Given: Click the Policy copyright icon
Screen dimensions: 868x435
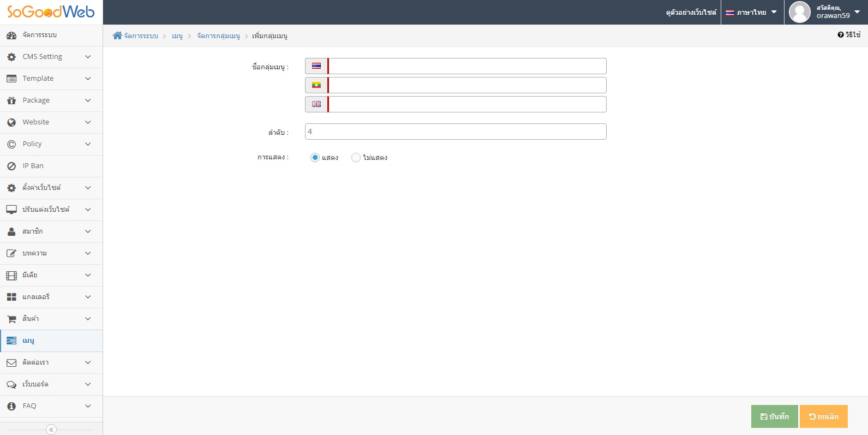Looking at the screenshot, I should pos(11,144).
